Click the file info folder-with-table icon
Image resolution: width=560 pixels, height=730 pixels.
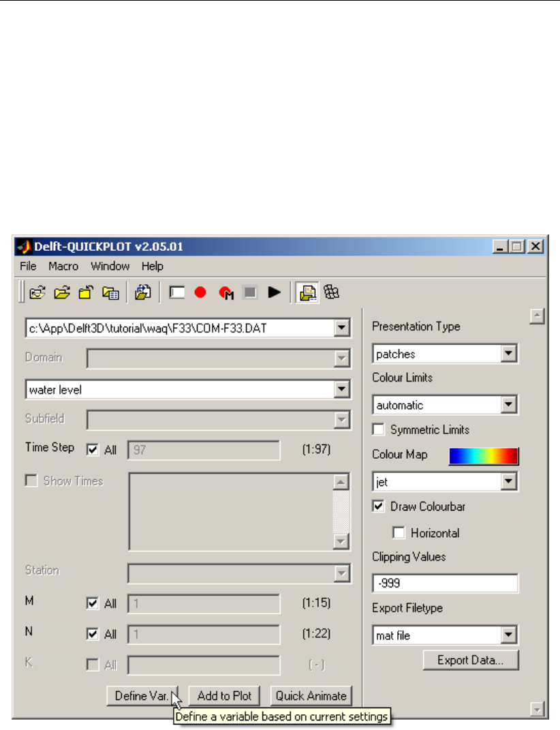pyautogui.click(x=110, y=293)
